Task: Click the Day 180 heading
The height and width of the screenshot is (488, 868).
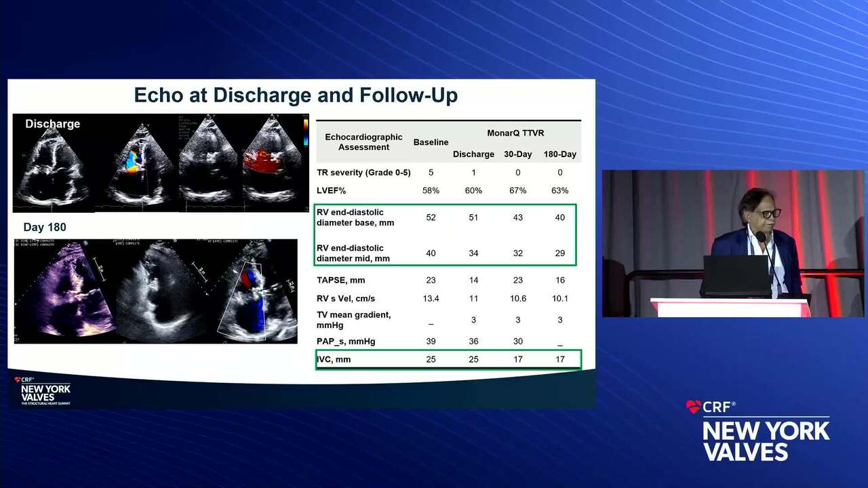Action: [45, 227]
